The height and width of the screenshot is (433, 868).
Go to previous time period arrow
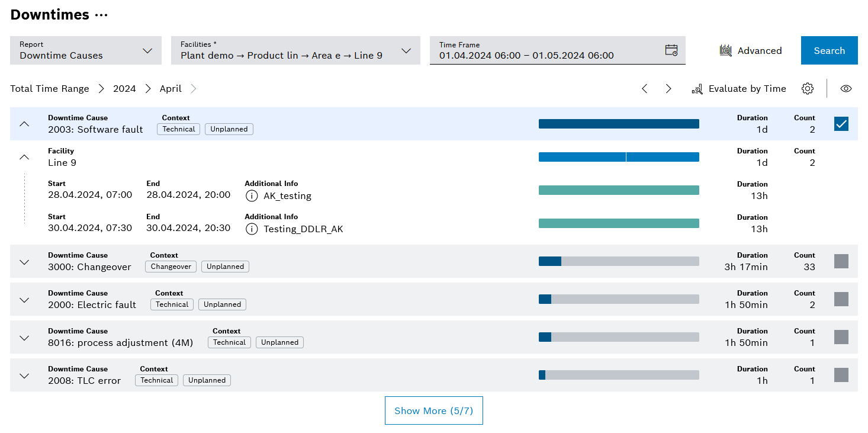(x=645, y=89)
